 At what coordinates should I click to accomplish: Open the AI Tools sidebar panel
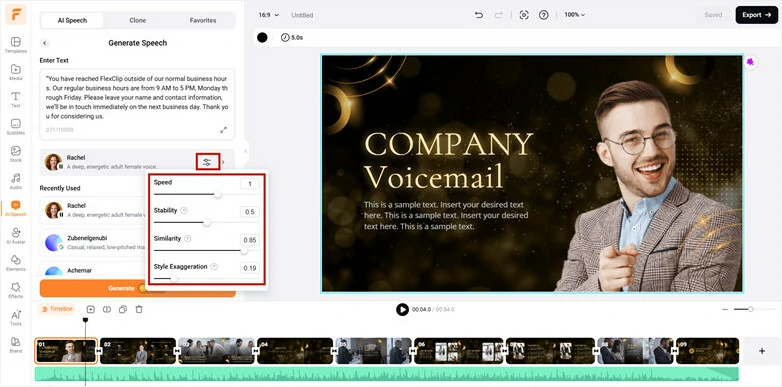[x=15, y=318]
